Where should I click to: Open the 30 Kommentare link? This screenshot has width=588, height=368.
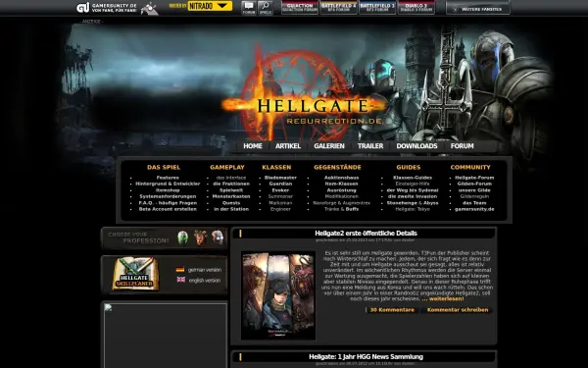[392, 310]
